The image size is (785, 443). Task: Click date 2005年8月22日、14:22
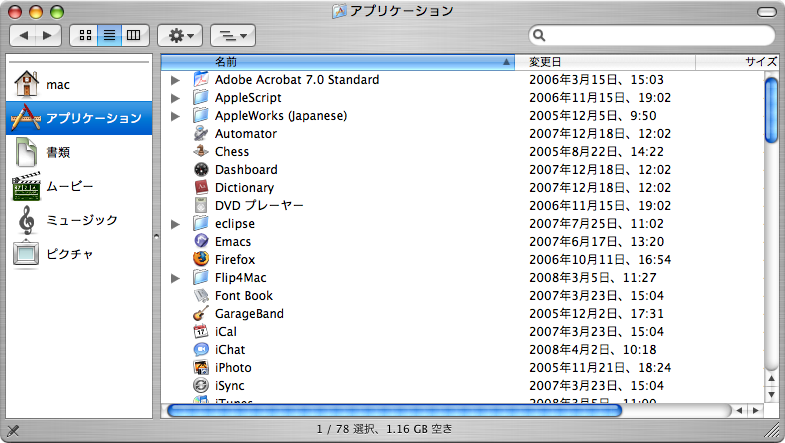[x=596, y=152]
